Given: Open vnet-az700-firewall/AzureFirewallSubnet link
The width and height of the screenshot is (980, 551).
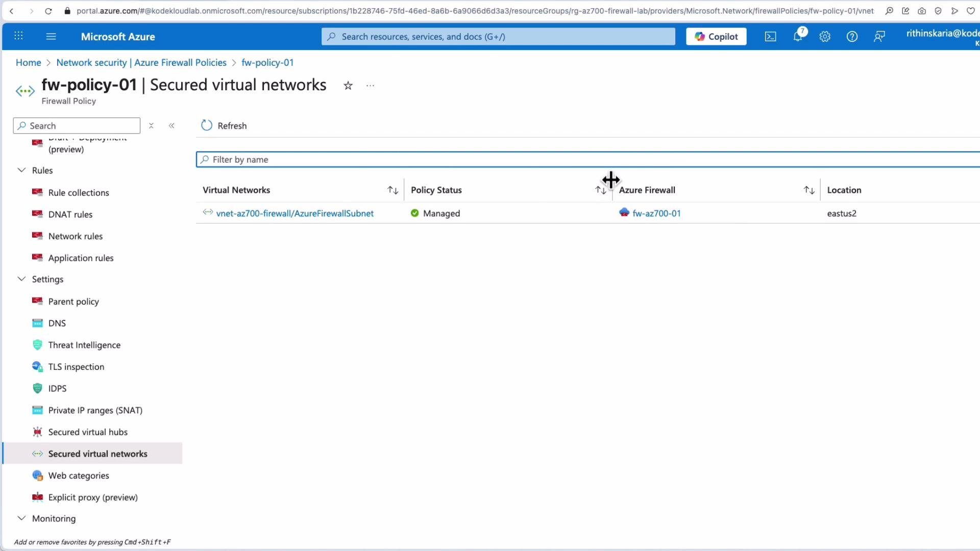Looking at the screenshot, I should point(295,213).
